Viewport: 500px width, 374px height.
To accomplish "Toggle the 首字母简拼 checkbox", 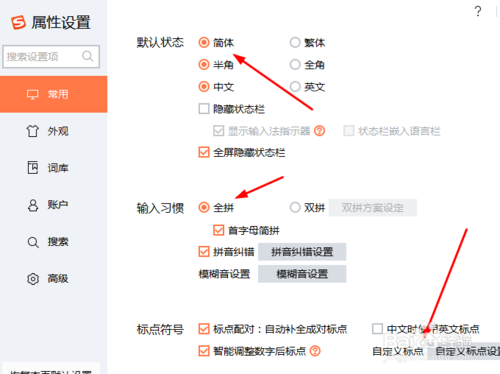I will (x=219, y=230).
